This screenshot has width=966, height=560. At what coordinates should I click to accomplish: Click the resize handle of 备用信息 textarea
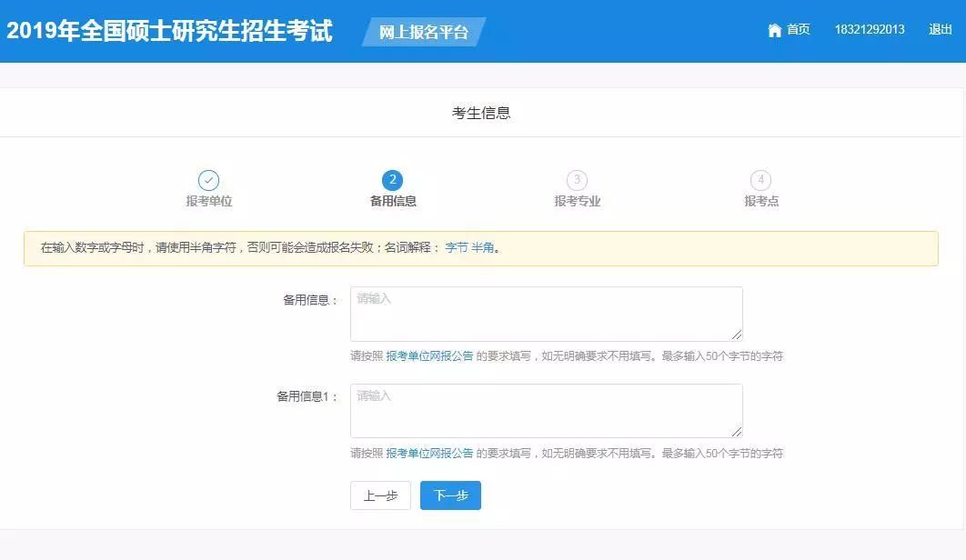(x=737, y=335)
